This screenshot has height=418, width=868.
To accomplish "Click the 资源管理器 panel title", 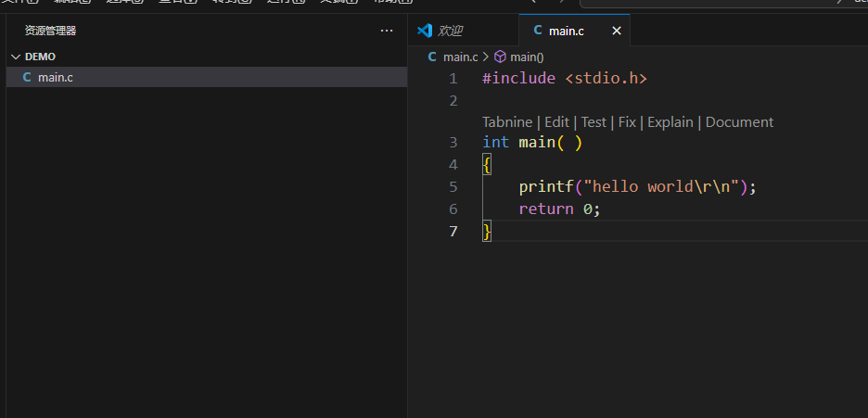I will (50, 31).
